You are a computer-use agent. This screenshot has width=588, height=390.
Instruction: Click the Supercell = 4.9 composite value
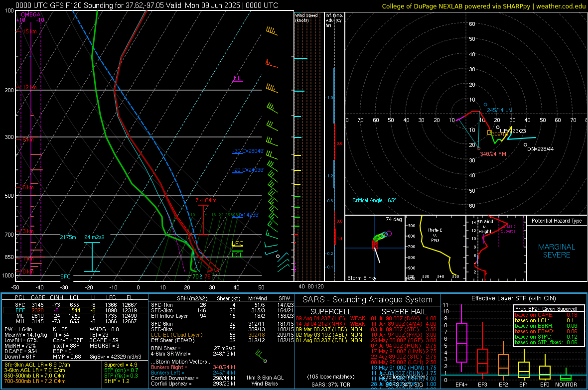[x=121, y=365]
